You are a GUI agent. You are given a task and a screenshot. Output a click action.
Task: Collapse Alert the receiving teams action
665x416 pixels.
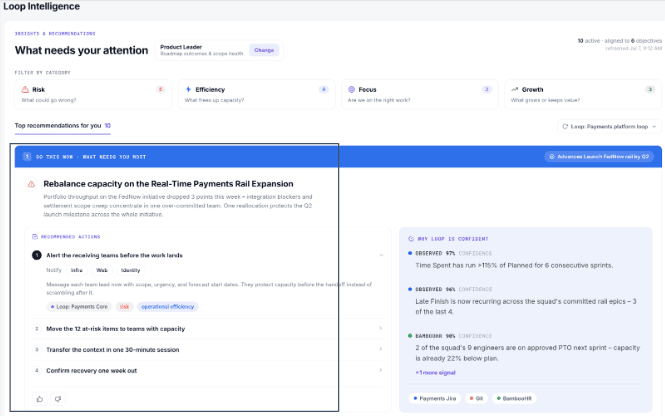click(208, 255)
